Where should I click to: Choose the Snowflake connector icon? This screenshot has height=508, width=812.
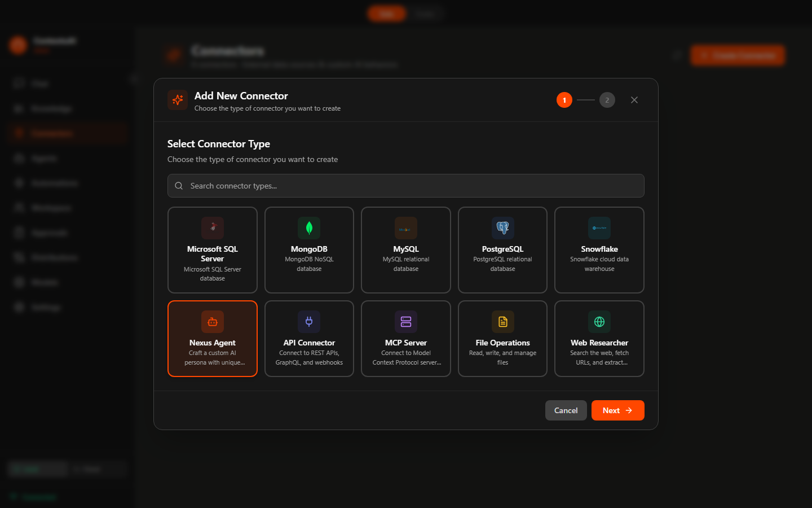click(x=599, y=228)
